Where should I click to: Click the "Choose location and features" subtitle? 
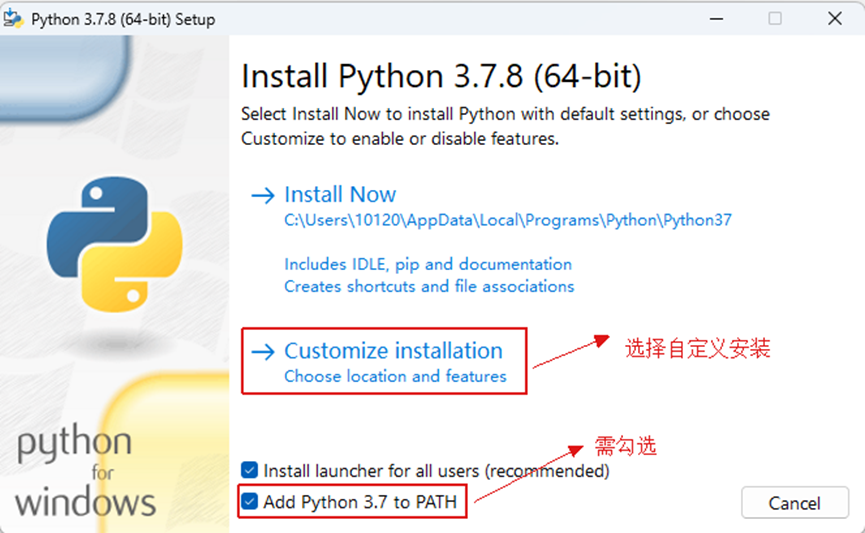point(395,377)
